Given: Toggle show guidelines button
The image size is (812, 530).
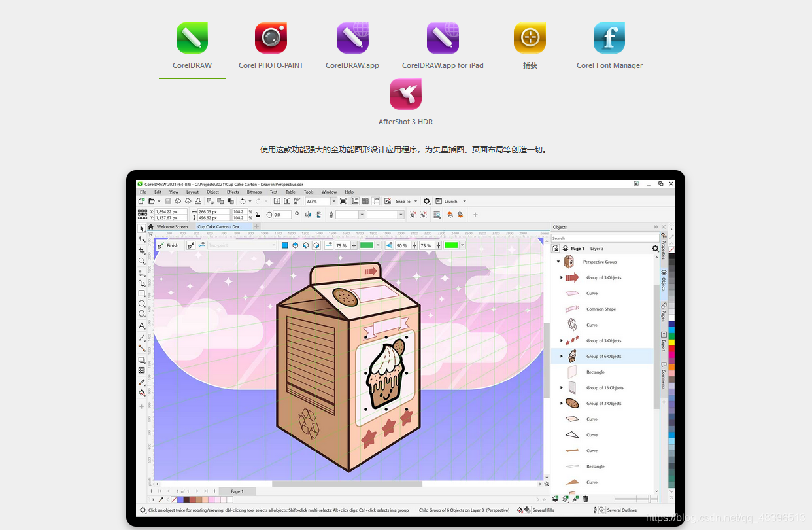Looking at the screenshot, I should pos(376,201).
